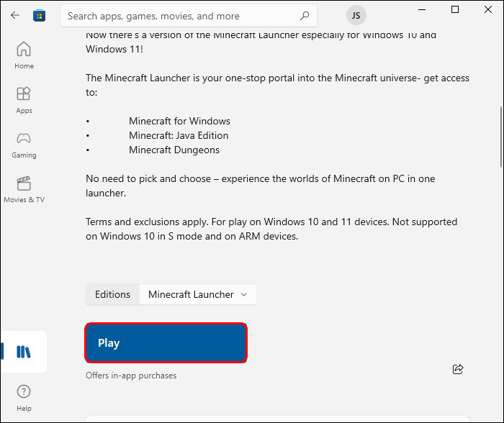Click the back arrow icon
This screenshot has height=423, width=504.
click(x=15, y=15)
